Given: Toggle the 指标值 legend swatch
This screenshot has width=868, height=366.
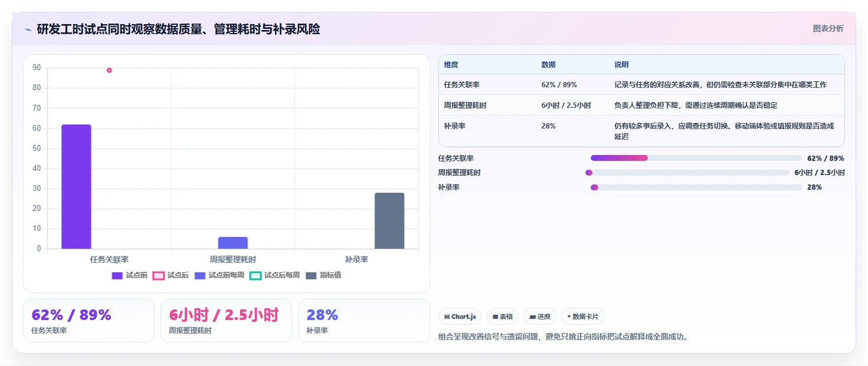Looking at the screenshot, I should pos(311,275).
